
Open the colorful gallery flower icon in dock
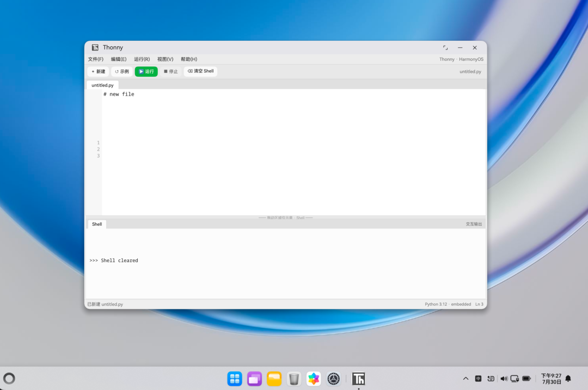314,379
